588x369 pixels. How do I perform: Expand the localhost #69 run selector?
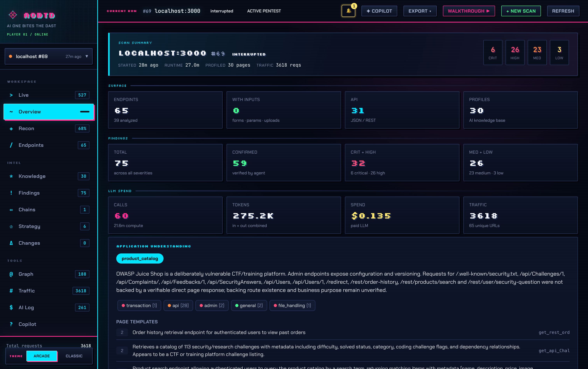coord(49,56)
